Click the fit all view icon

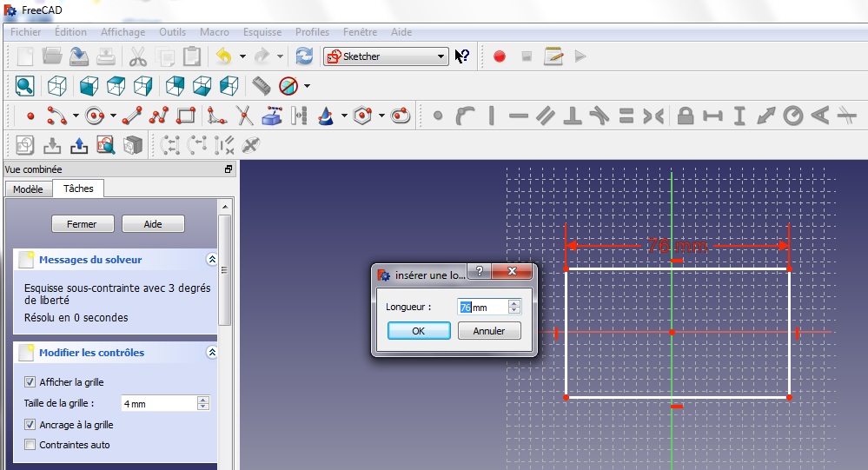pos(24,86)
